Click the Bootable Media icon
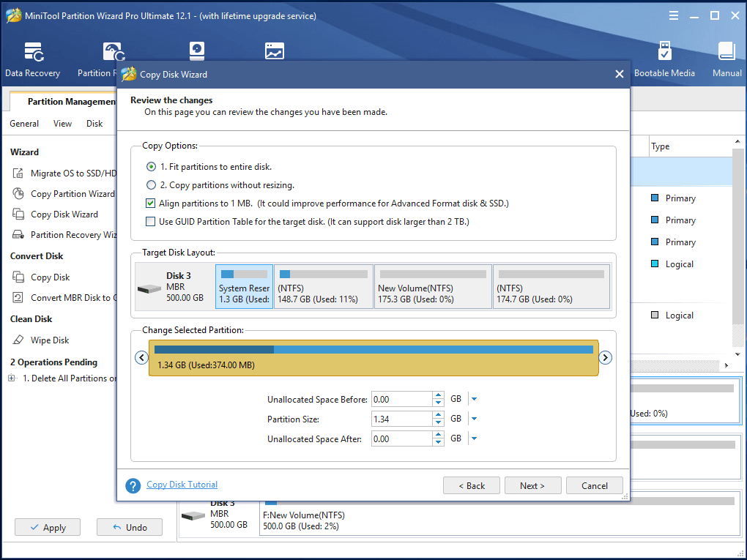The width and height of the screenshot is (747, 560). point(664,59)
